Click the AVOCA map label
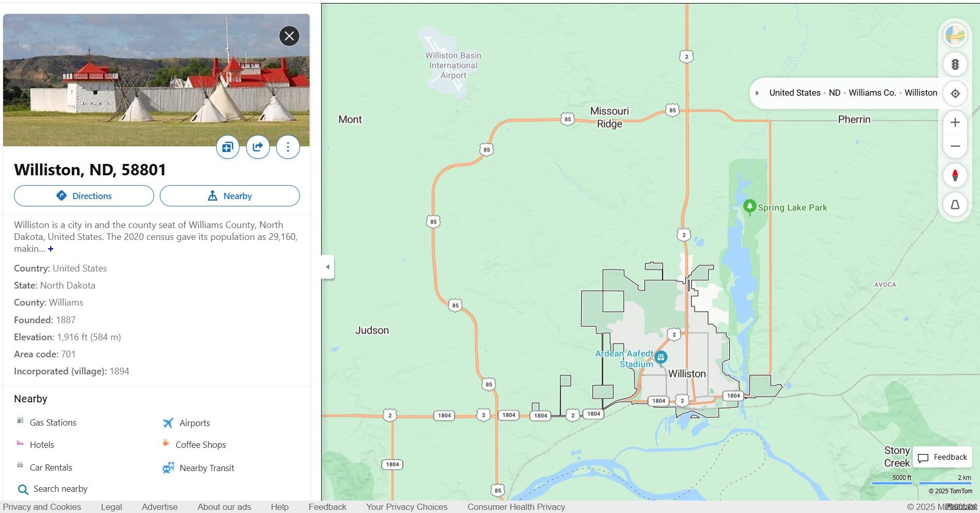The image size is (980, 513). pos(885,284)
